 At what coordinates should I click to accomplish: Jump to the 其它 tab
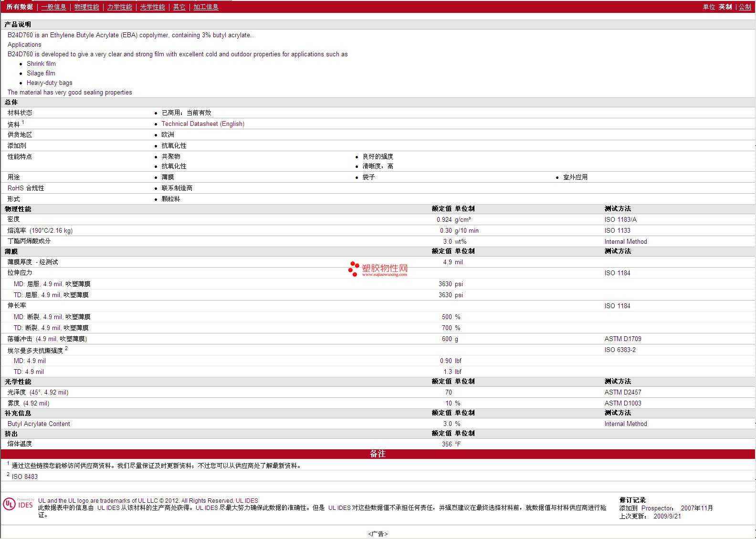[x=179, y=7]
